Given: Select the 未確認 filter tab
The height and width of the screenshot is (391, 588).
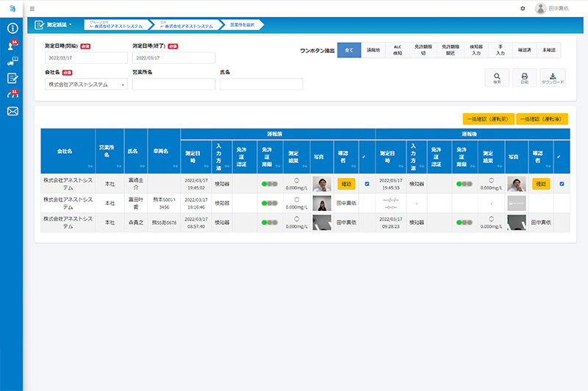Looking at the screenshot, I should pyautogui.click(x=548, y=50).
